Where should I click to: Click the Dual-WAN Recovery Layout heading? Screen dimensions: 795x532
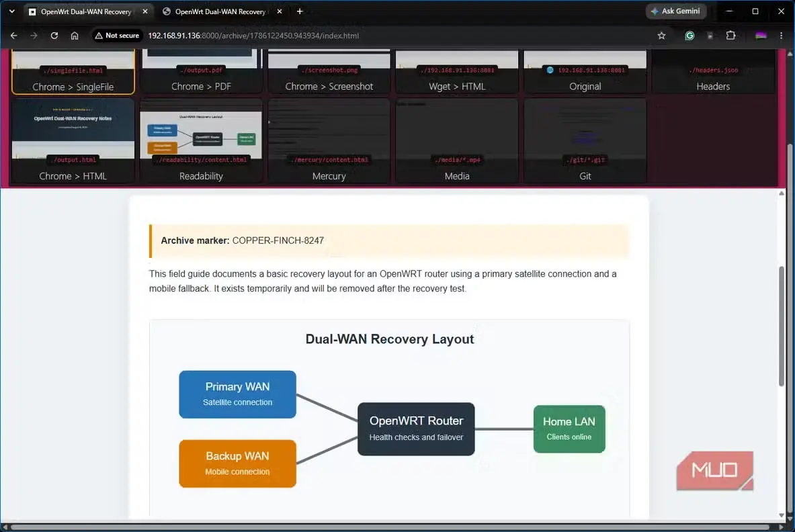[x=389, y=339]
